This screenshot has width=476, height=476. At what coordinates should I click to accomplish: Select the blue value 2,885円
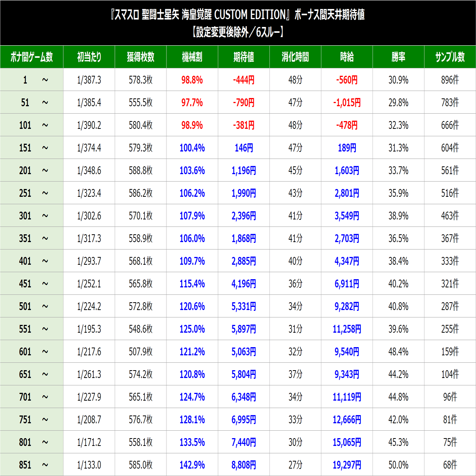[x=244, y=261]
